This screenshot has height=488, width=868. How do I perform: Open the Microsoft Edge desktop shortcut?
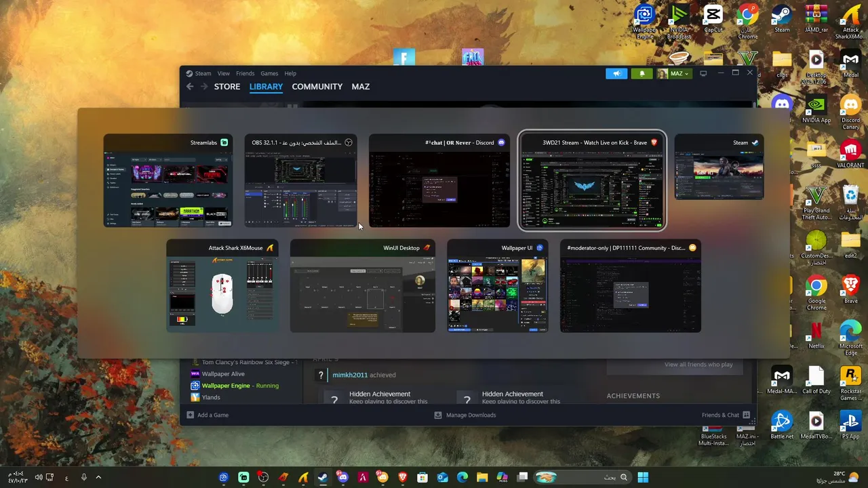[x=850, y=339]
